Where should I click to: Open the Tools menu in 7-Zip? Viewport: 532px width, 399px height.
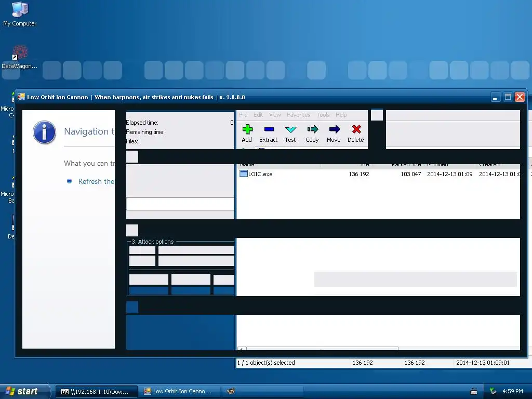point(323,115)
